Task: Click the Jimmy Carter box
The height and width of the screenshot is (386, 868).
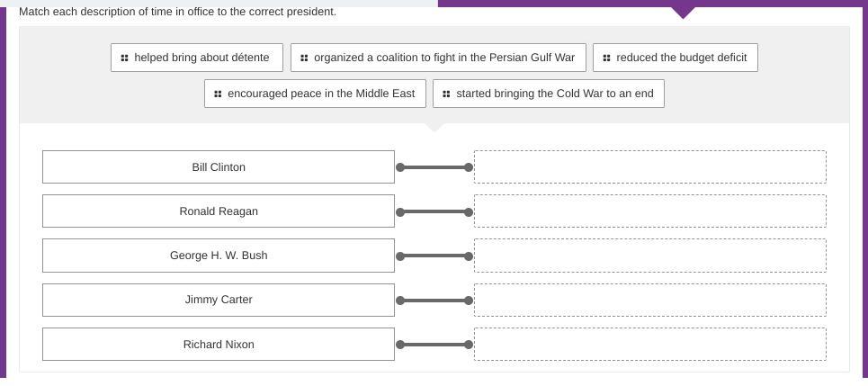Action: coord(219,300)
